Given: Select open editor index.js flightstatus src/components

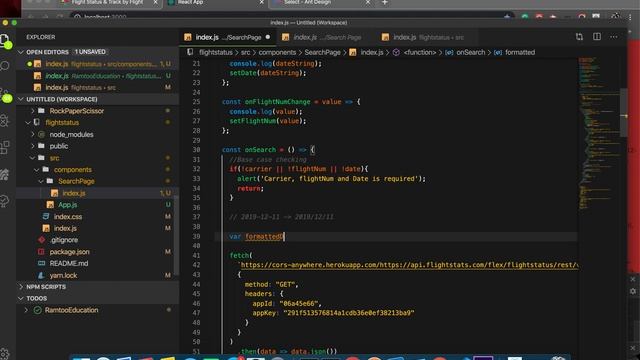Looking at the screenshot, I should (97, 64).
